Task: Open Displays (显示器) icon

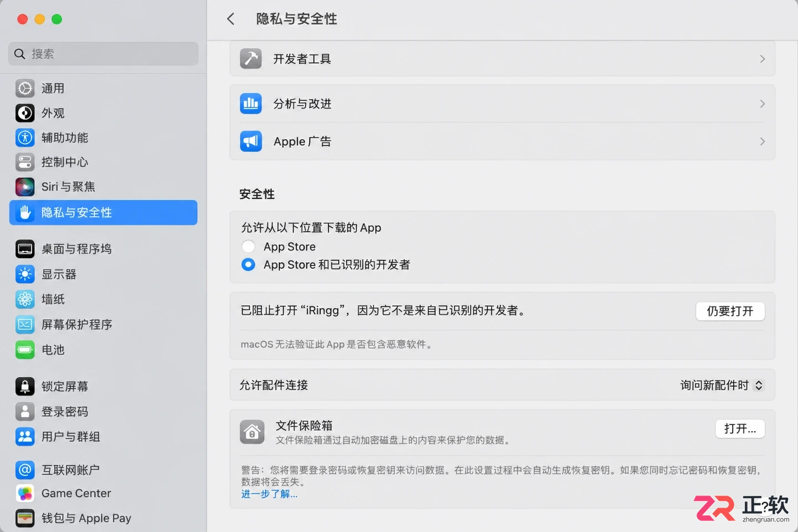Action: point(25,274)
